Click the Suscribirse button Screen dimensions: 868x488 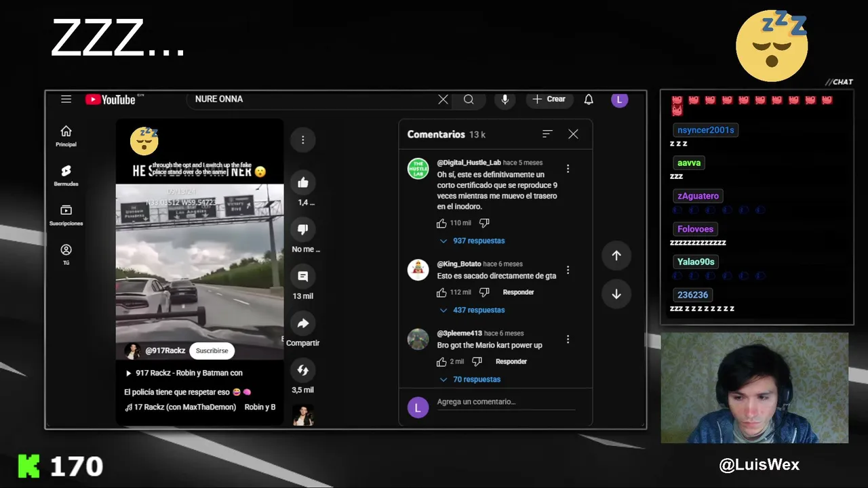click(212, 350)
